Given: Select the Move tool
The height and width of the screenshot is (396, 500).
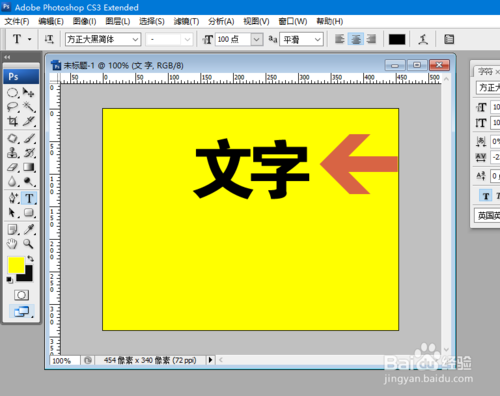Looking at the screenshot, I should click(29, 92).
